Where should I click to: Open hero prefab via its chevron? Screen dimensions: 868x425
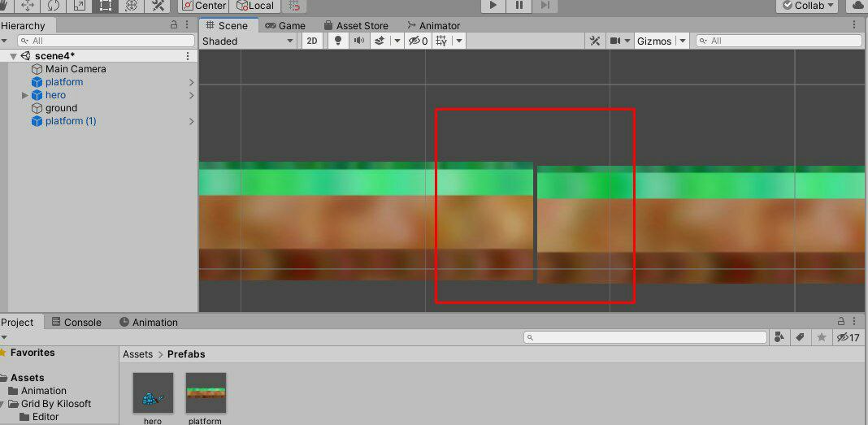click(x=192, y=95)
